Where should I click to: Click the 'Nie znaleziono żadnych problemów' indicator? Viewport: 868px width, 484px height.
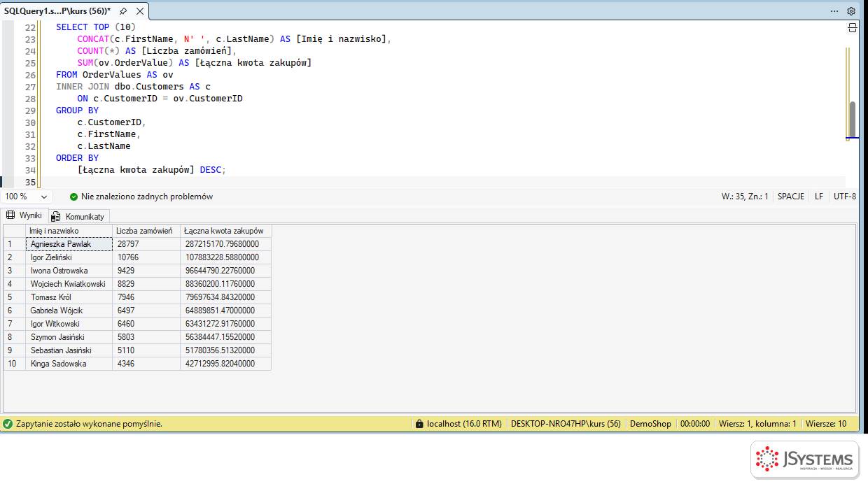[147, 197]
